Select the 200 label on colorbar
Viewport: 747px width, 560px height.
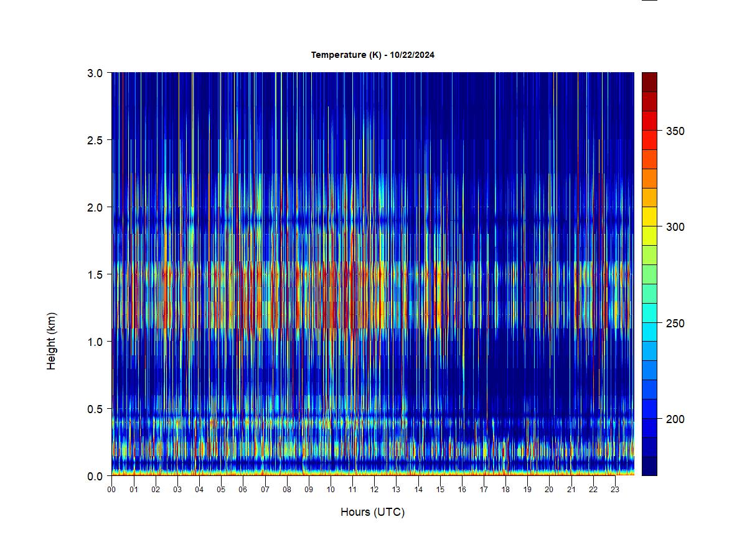pos(675,419)
